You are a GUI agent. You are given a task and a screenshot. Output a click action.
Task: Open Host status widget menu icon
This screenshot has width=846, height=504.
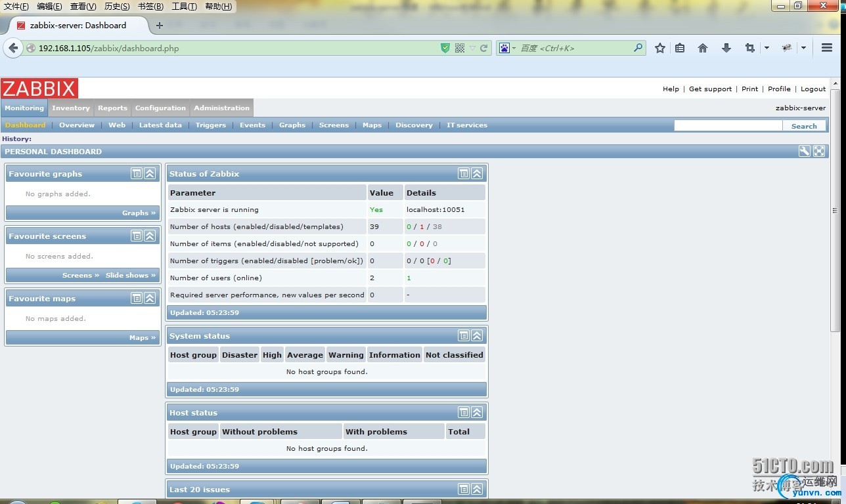[464, 412]
